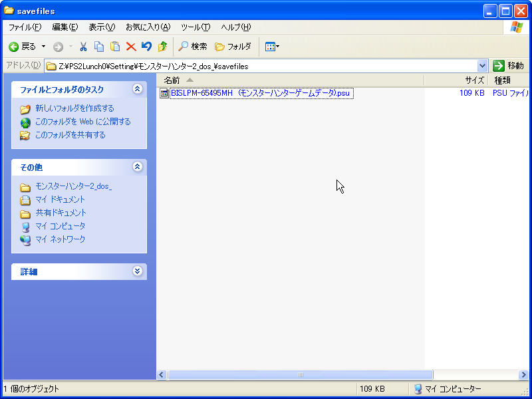Image resolution: width=532 pixels, height=399 pixels.
Task: Click status bar 1 個のオブジェクト text
Action: tap(31, 389)
